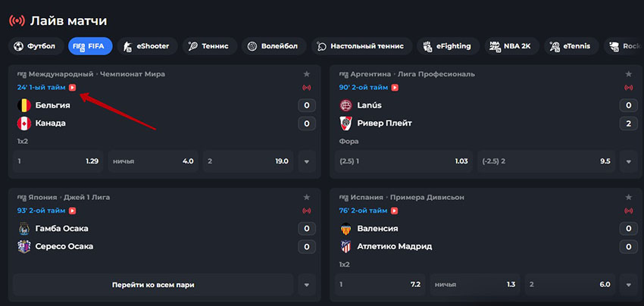Switch to the Теннис sport tab

[209, 46]
